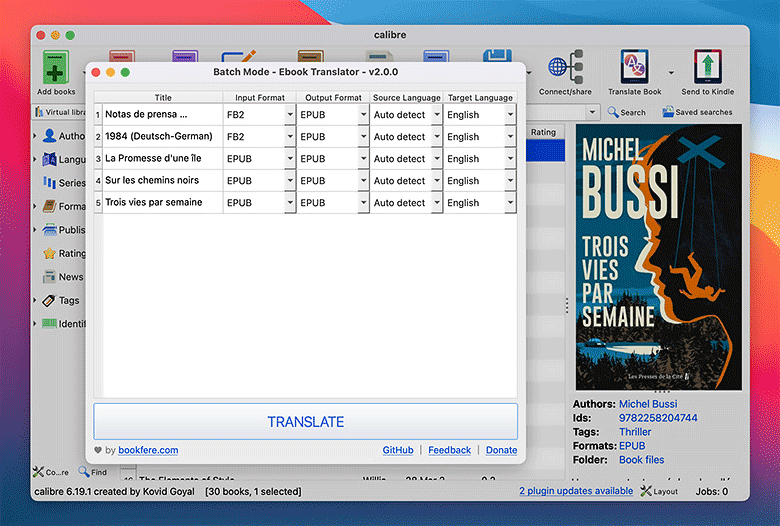
Task: Open search history dropdown in calibre
Action: click(x=592, y=112)
